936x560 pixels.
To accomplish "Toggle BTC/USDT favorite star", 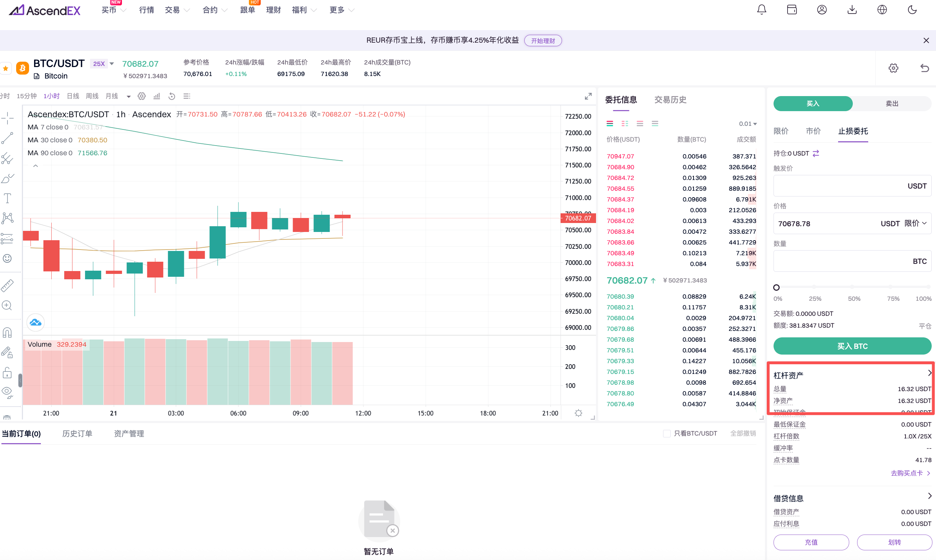I will [6, 68].
